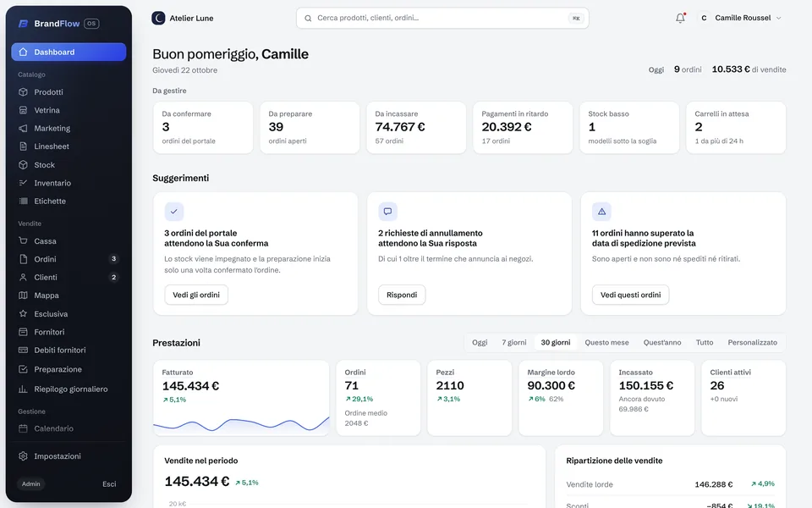This screenshot has width=812, height=508.
Task: Select the 30 giorni period tab
Action: coord(556,343)
